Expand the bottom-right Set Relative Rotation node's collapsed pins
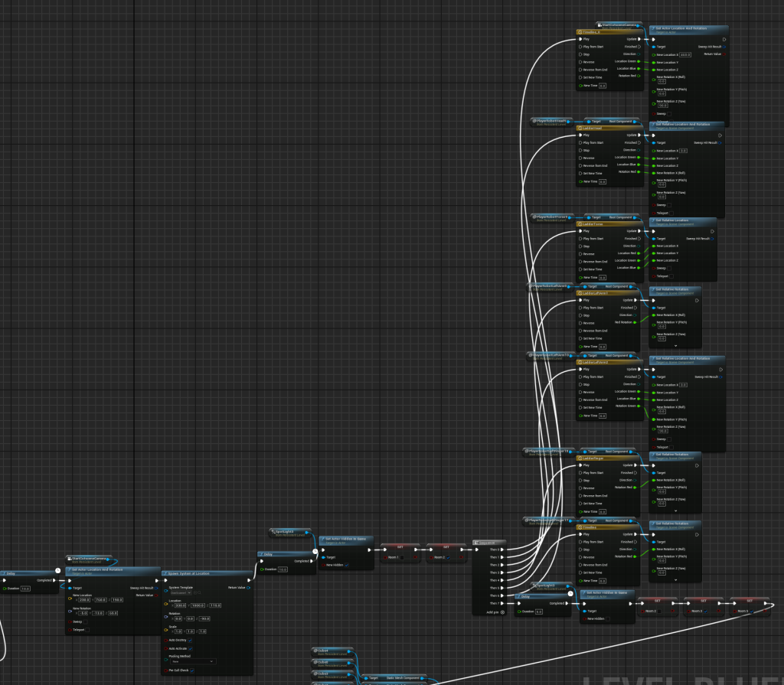The height and width of the screenshot is (685, 784). (x=675, y=579)
